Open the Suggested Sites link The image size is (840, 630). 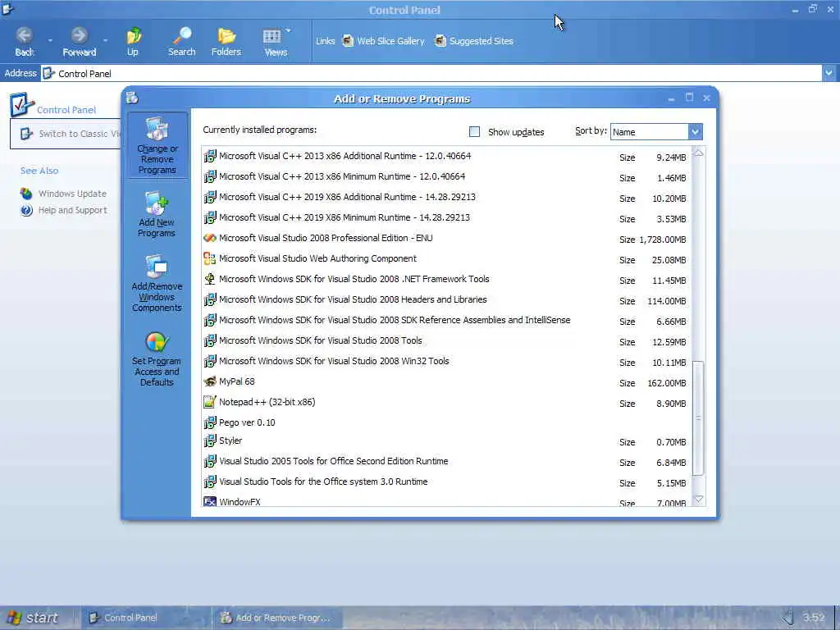pos(473,41)
